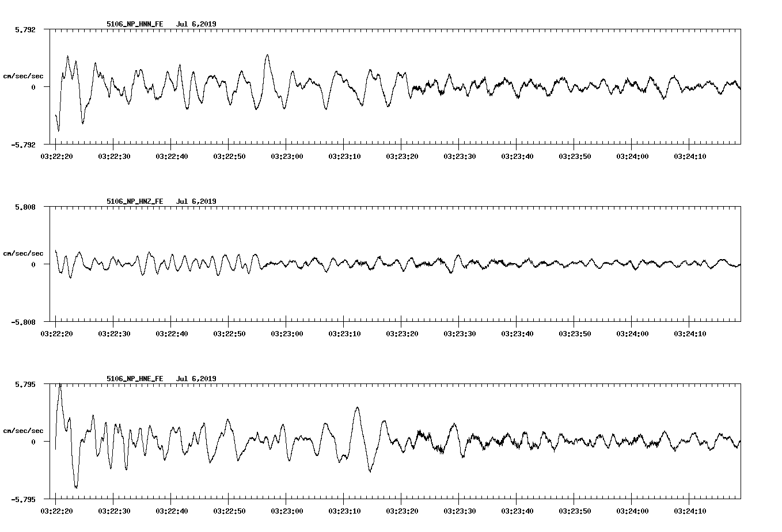Click Jul 6,2019 date on HNZ plot

196,202
